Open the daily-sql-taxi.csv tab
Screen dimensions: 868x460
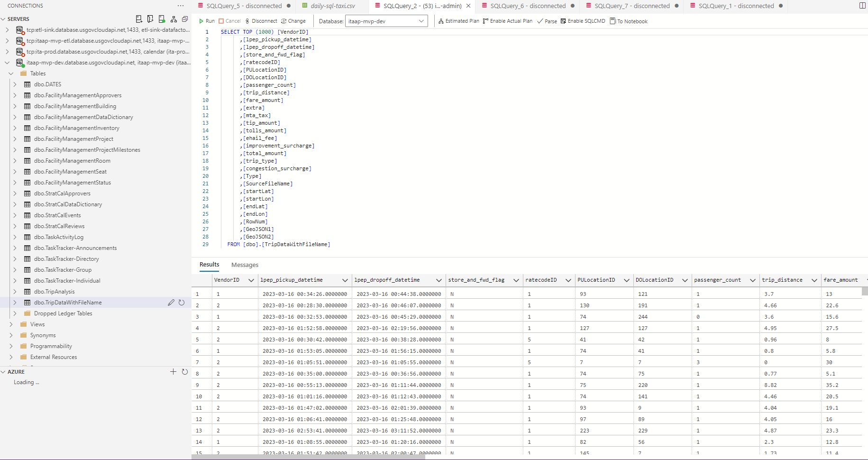(332, 6)
